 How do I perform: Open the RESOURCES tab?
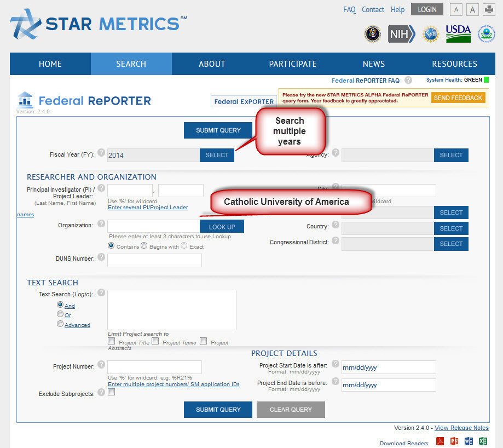click(x=454, y=64)
